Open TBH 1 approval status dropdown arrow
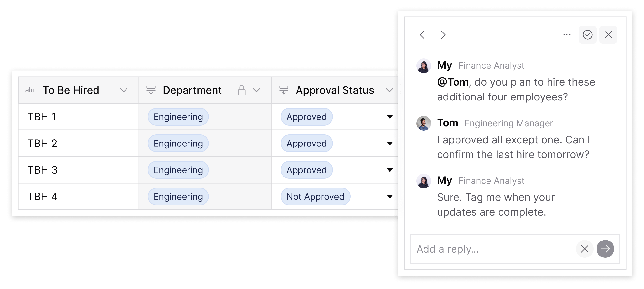The image size is (644, 289). click(390, 117)
